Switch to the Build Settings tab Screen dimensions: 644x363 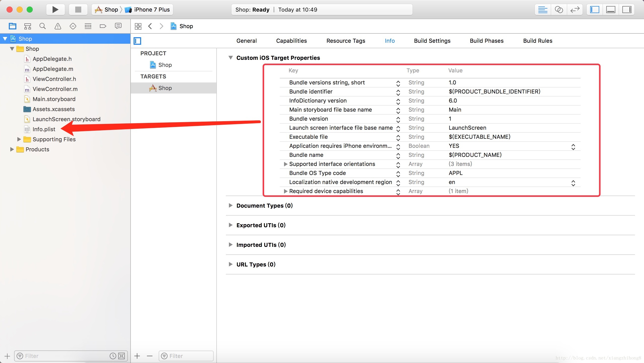[432, 41]
